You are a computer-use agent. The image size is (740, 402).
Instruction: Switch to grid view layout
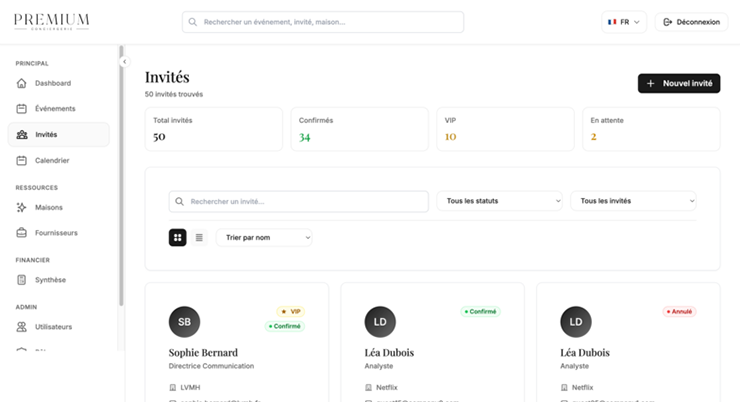(x=177, y=237)
